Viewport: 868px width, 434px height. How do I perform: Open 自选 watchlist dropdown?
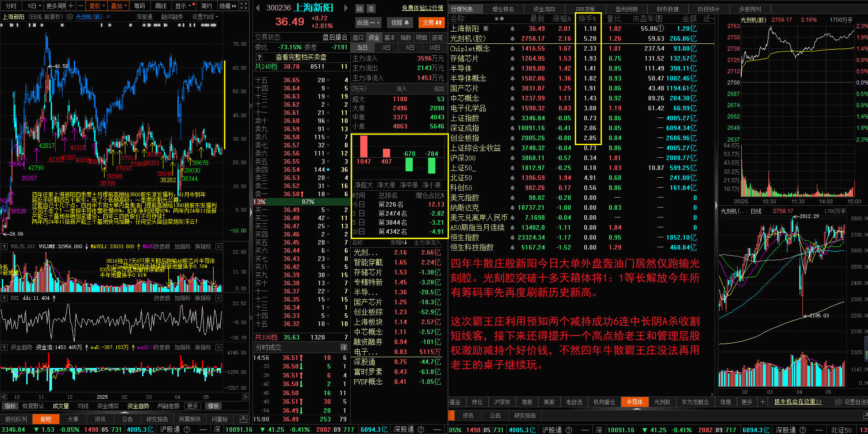click(368, 23)
